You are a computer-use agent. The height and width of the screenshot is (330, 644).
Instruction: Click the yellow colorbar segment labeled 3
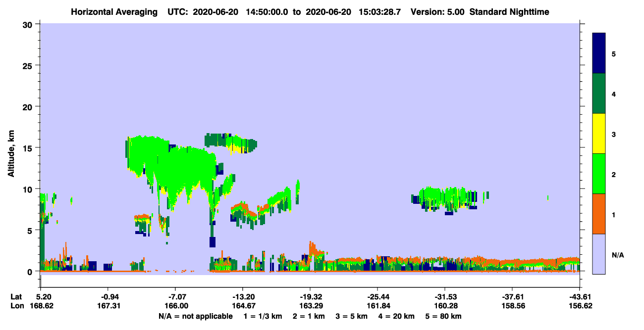pyautogui.click(x=599, y=134)
